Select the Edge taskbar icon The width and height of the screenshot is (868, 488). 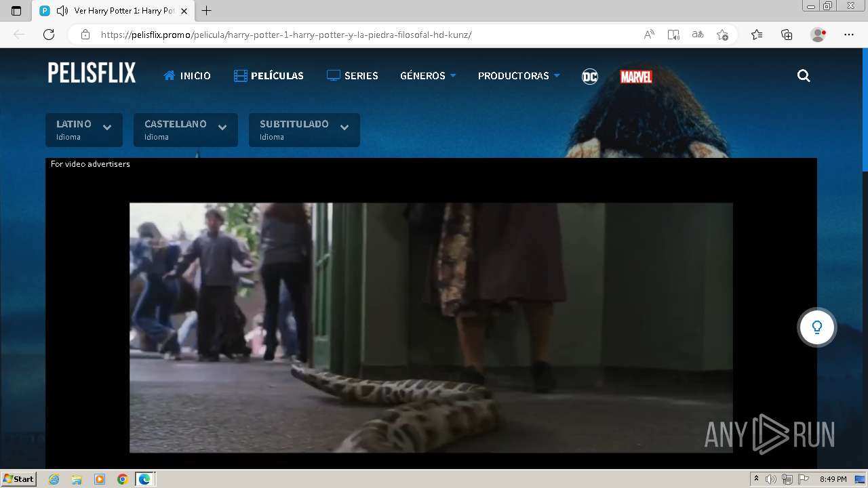(145, 479)
